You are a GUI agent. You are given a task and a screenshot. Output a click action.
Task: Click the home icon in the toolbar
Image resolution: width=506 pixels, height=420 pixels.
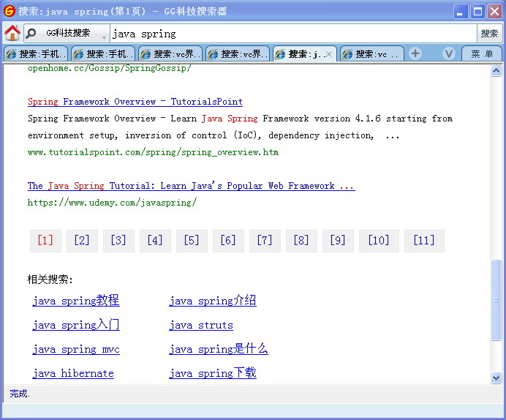pyautogui.click(x=12, y=34)
